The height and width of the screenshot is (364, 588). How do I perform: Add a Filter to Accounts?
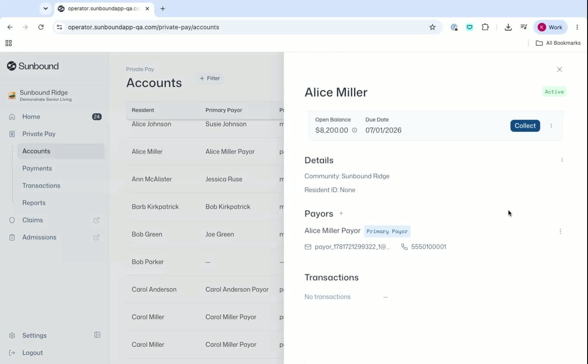[210, 78]
